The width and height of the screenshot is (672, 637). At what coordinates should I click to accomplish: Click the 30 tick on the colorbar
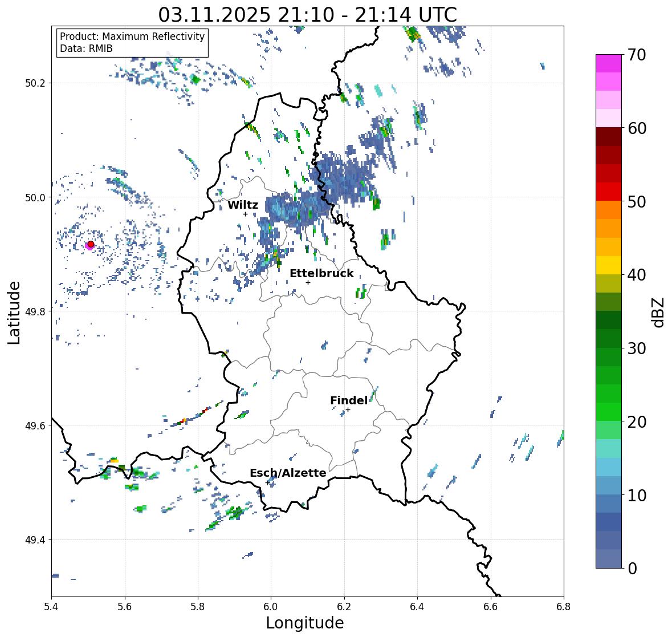point(637,348)
